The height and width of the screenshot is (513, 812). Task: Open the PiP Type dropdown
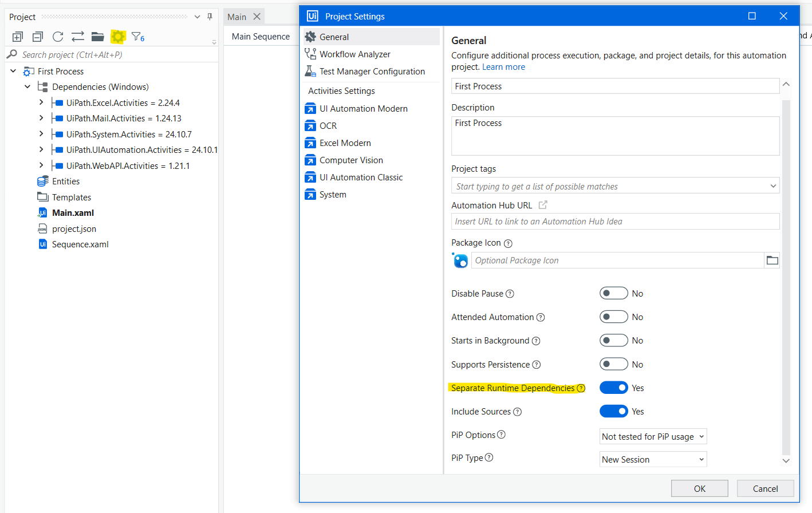click(653, 459)
